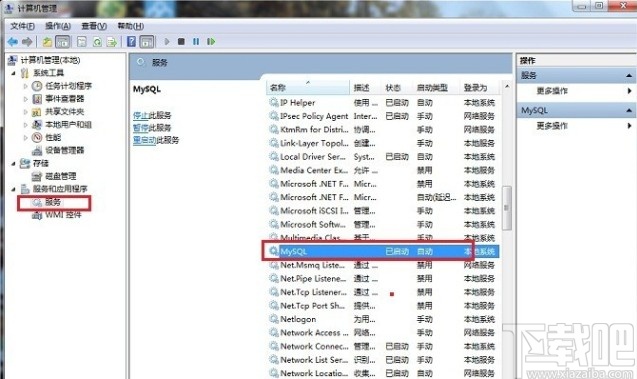Screen dimensions: 637x379
Task: Click the Properties toolbar icon
Action: tap(82, 41)
